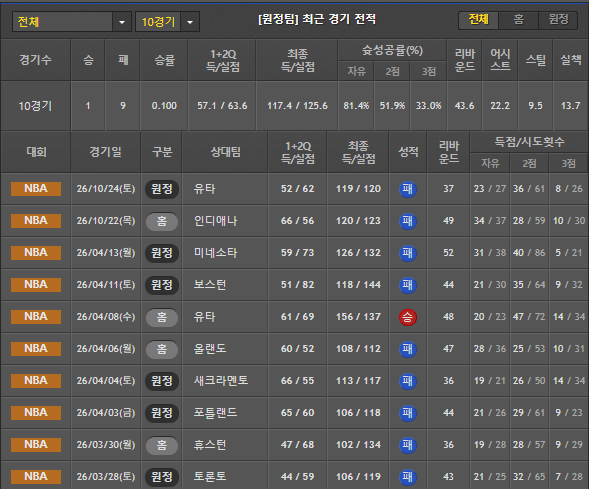Click the 홈 badge in the 인디애나 row
The height and width of the screenshot is (489, 589).
tap(162, 221)
